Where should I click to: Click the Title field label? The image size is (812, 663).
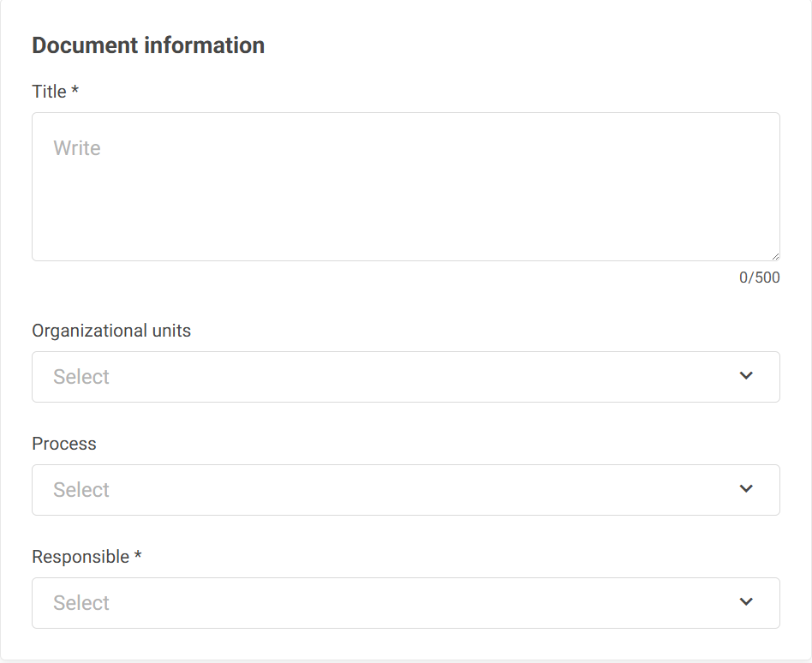(x=49, y=92)
